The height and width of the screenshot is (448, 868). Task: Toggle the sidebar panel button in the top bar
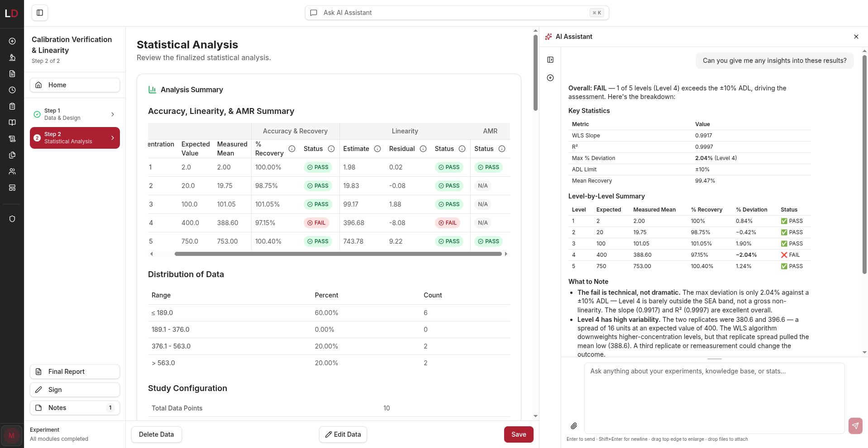40,13
